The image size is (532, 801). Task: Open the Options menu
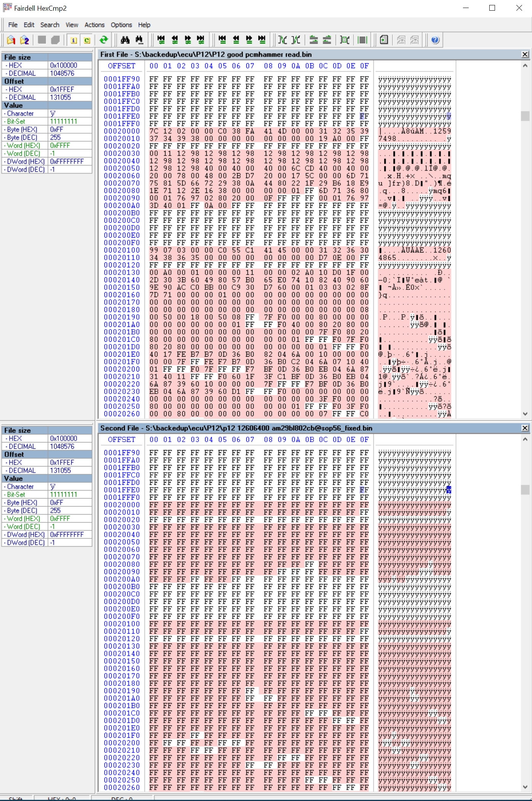click(x=121, y=25)
